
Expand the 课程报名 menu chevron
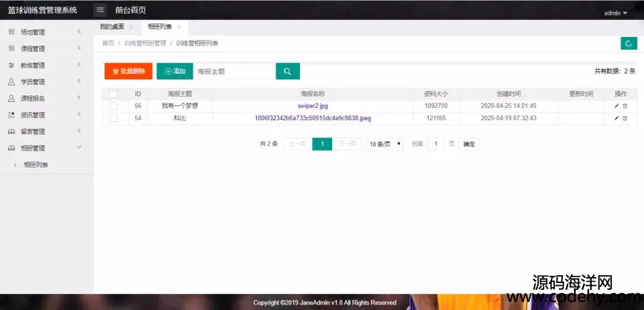79,98
